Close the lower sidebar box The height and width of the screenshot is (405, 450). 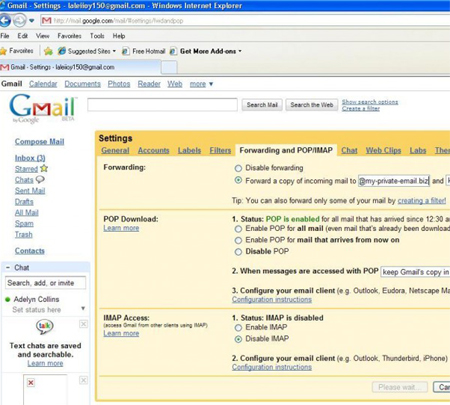click(x=84, y=380)
